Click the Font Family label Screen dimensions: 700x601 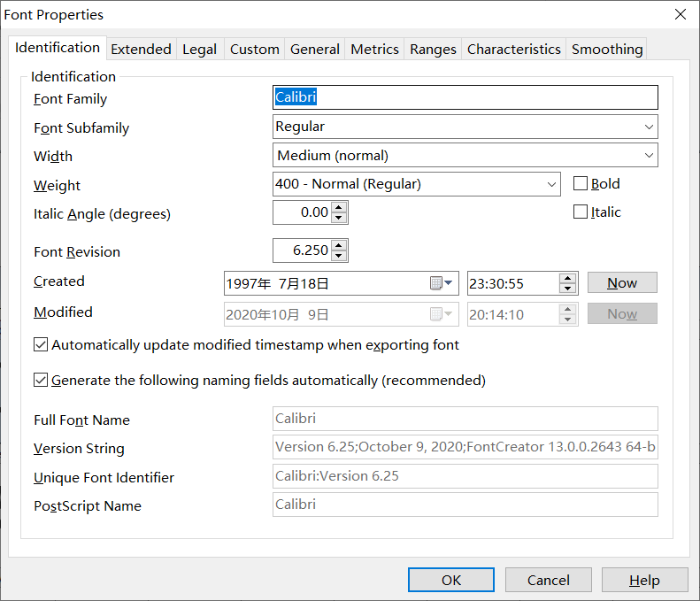[70, 99]
